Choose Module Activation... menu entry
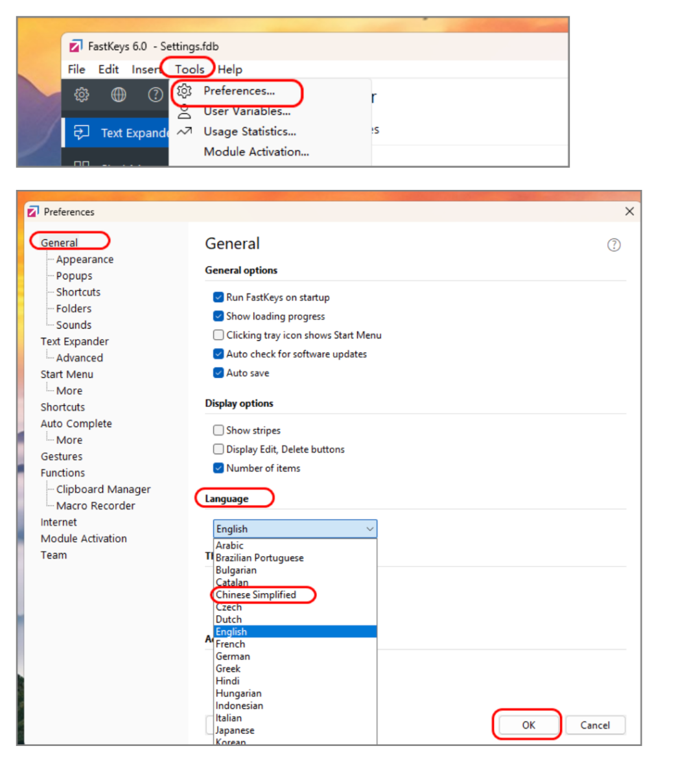The width and height of the screenshot is (700, 770). pos(257,152)
